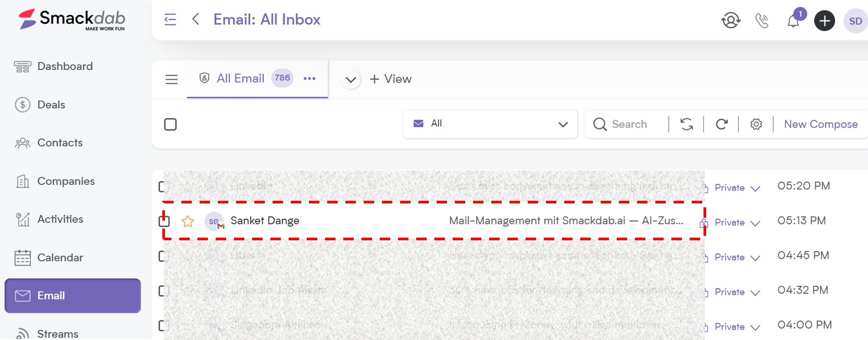The width and height of the screenshot is (868, 340).
Task: Open Private dropdown for 05:13 PM email
Action: coord(737,222)
